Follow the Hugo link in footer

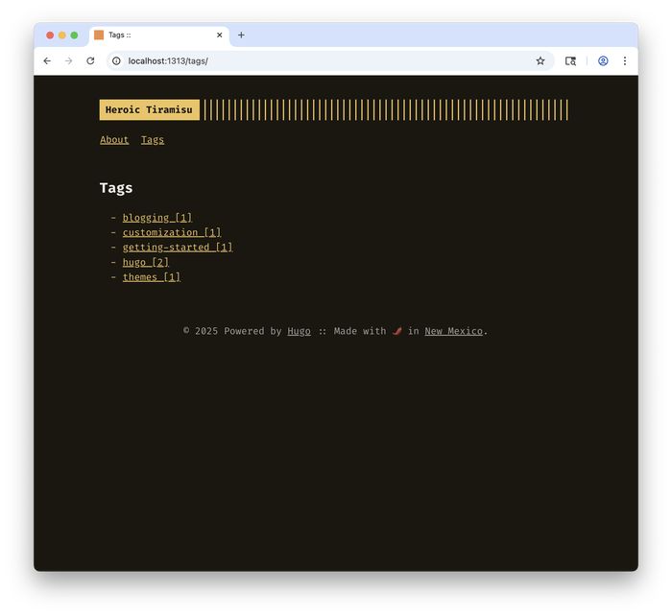tap(300, 331)
